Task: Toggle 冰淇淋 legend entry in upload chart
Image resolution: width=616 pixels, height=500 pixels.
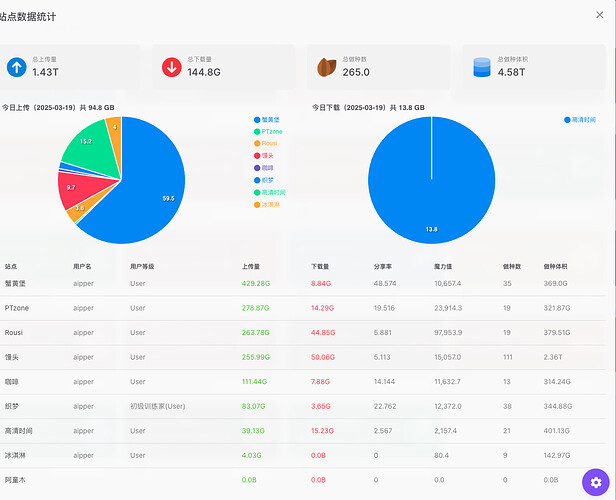Action: [267, 205]
